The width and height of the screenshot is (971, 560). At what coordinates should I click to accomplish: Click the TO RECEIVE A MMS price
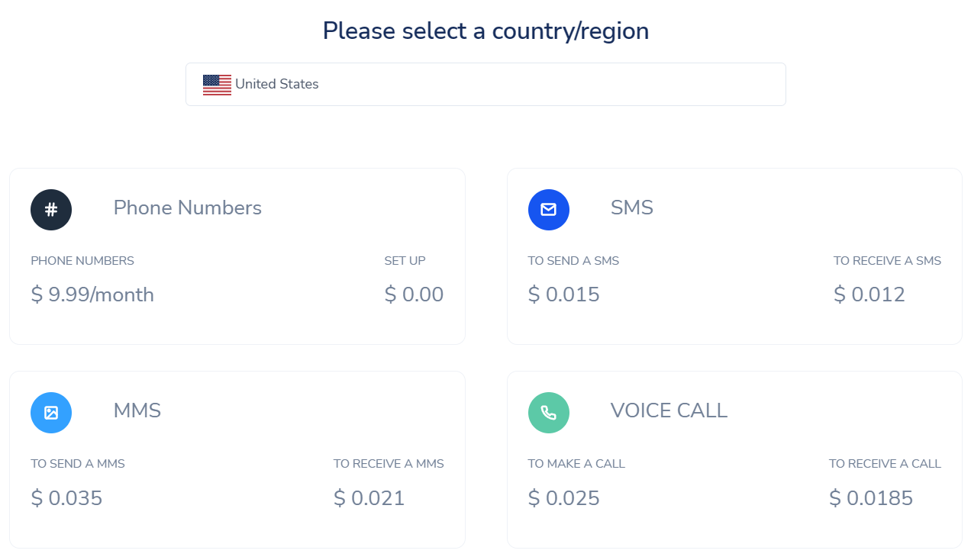(x=369, y=498)
